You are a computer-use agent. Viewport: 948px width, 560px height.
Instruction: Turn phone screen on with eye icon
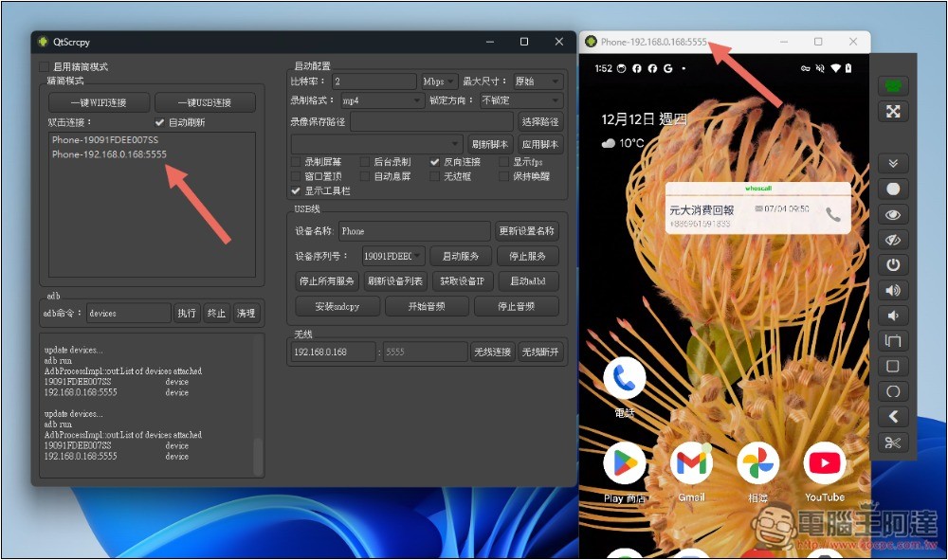[893, 214]
